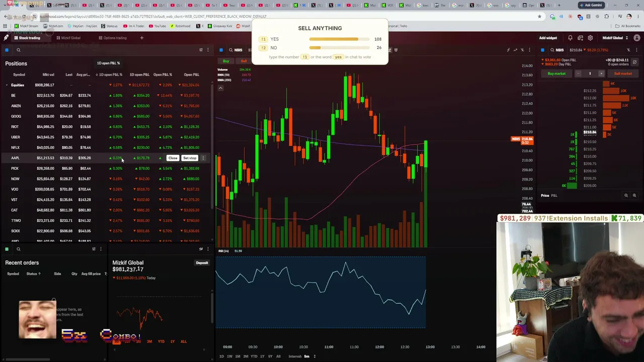
Task: Click the blue link-color square in Positions widget
Action: (x=7, y=50)
